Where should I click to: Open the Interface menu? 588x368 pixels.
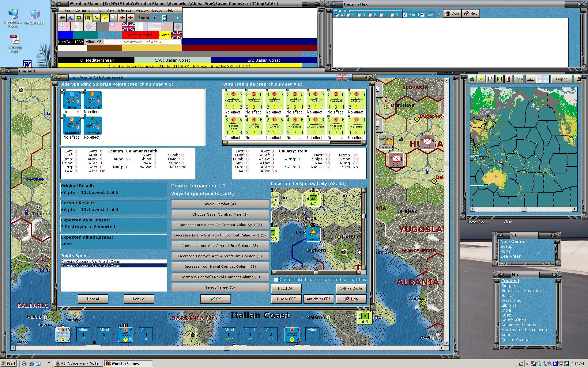125,10
